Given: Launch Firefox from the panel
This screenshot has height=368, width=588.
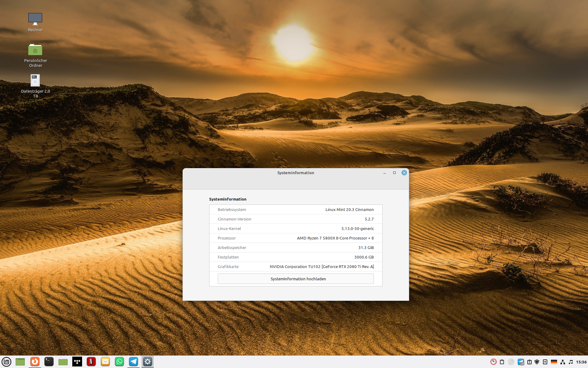Looking at the screenshot, I should (35, 362).
